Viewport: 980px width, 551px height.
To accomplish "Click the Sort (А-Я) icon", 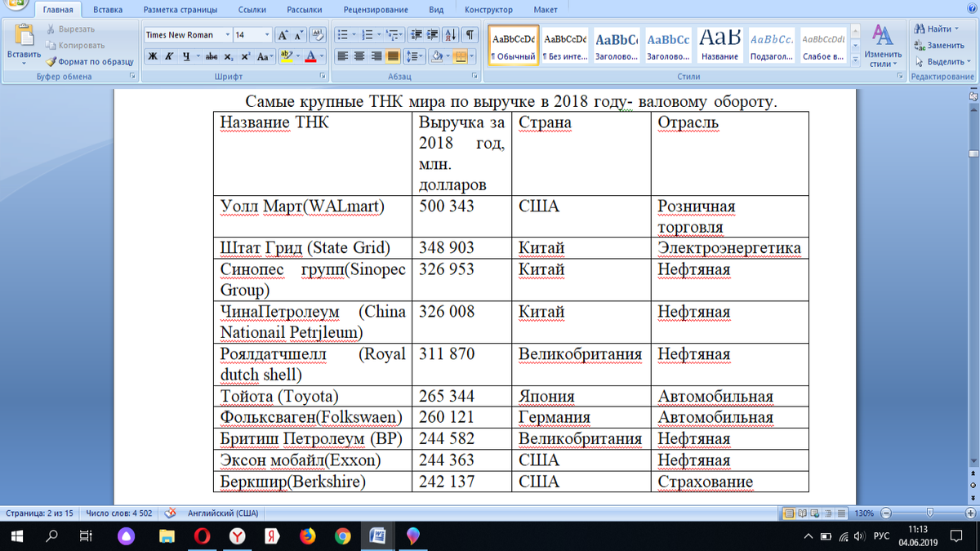I will tap(452, 35).
